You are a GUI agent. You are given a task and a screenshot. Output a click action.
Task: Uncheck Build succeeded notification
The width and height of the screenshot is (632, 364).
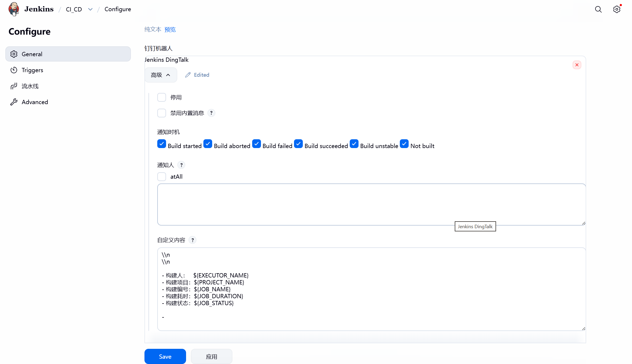tap(298, 144)
